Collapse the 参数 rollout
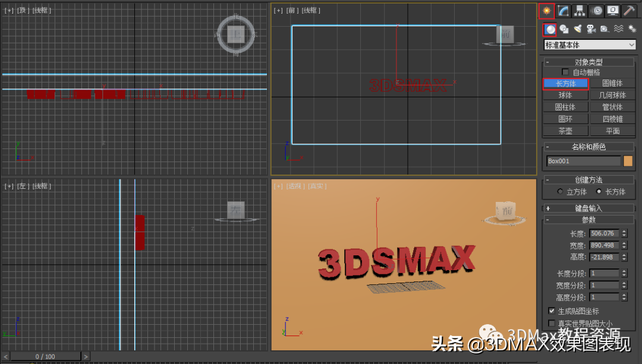Viewport: 642px width, 364px height. click(x=588, y=220)
